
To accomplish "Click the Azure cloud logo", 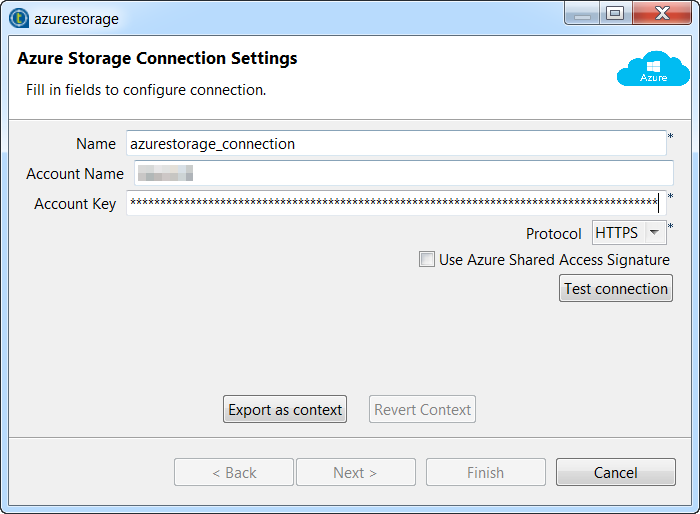I will coord(653,70).
